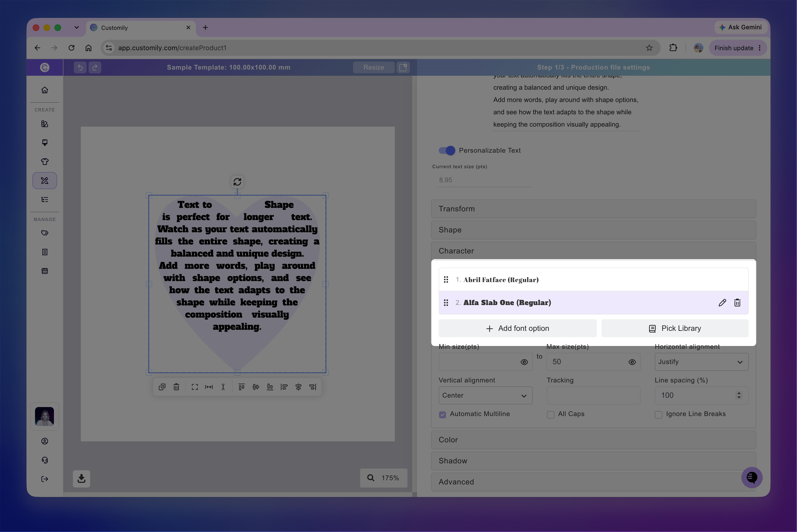Uncheck Automatic Multiline
Image resolution: width=797 pixels, height=532 pixels.
(x=443, y=415)
